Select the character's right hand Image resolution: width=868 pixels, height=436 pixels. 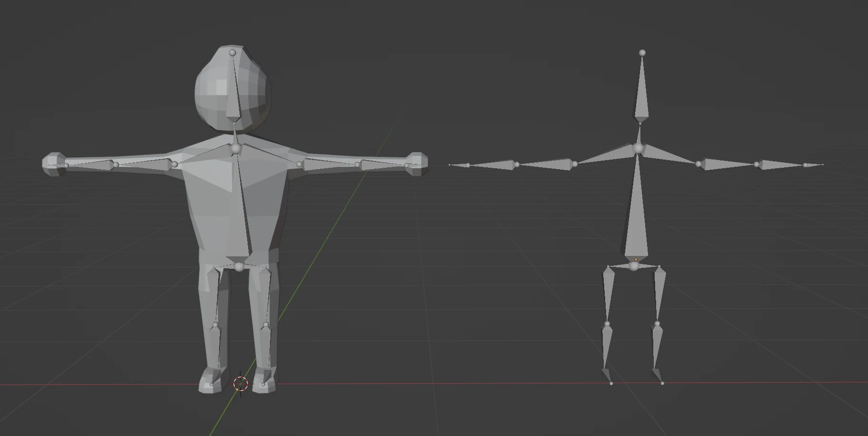pyautogui.click(x=53, y=164)
